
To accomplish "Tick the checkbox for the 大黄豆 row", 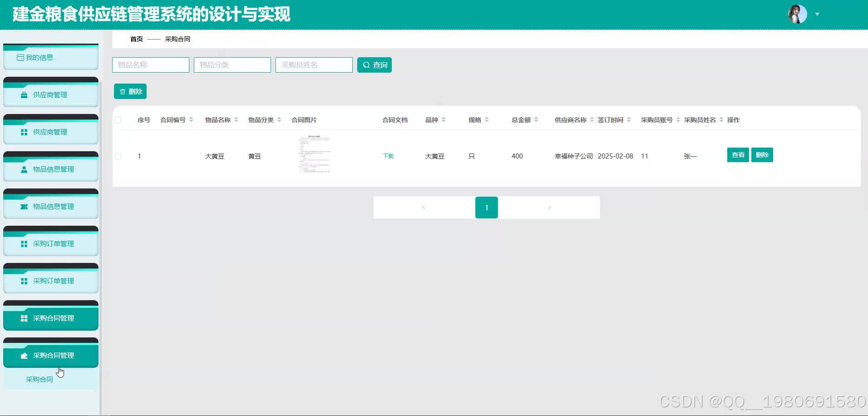I will [118, 156].
